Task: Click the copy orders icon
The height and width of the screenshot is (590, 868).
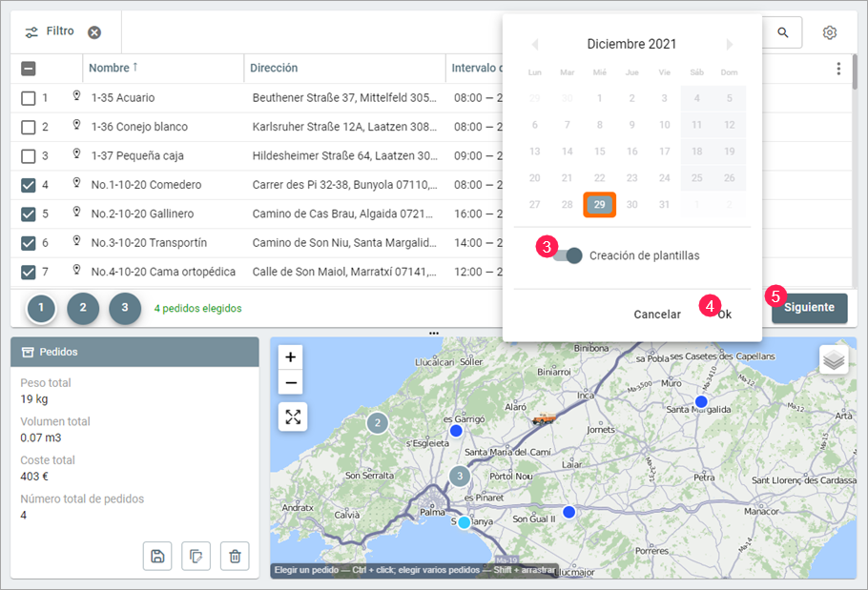Action: click(196, 556)
